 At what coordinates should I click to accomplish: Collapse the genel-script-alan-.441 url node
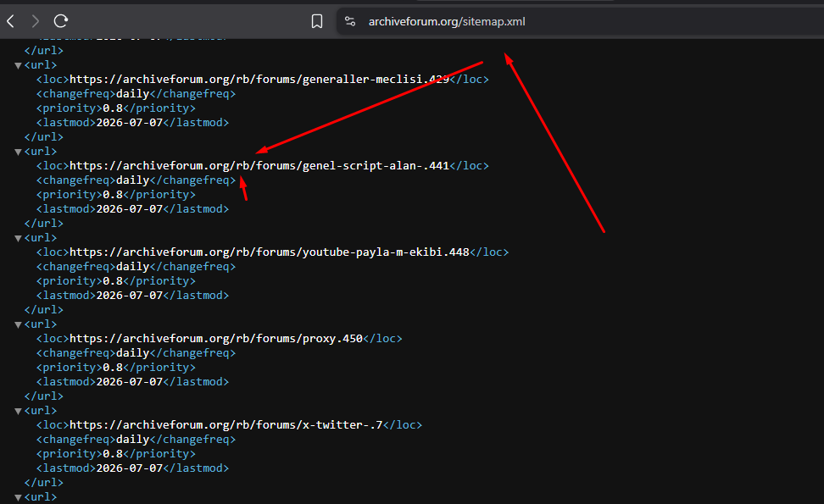(x=18, y=152)
